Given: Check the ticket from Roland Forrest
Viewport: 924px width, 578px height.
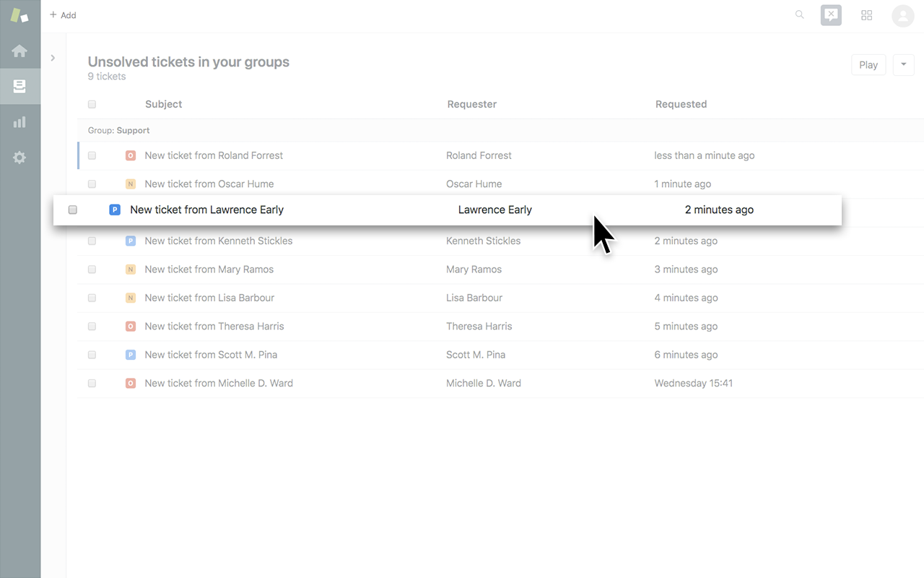Looking at the screenshot, I should pyautogui.click(x=92, y=155).
